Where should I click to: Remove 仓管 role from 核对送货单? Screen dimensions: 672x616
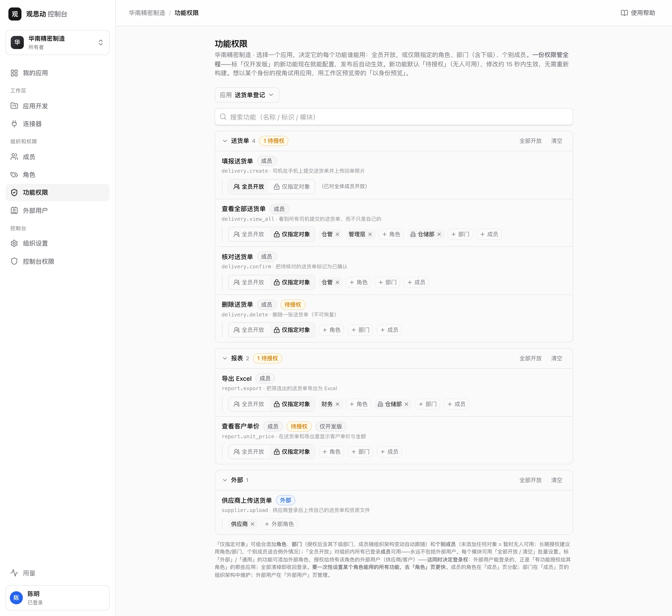click(337, 282)
